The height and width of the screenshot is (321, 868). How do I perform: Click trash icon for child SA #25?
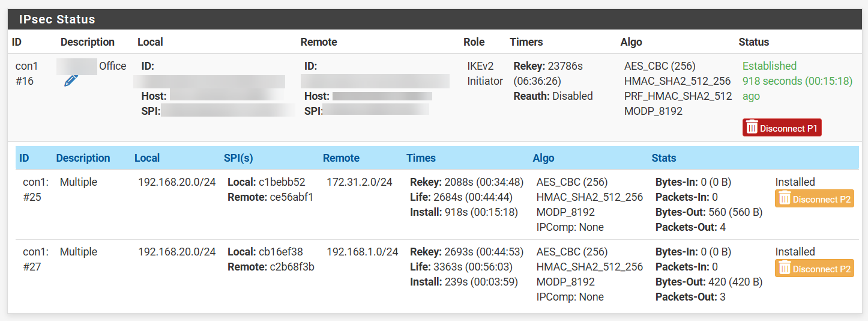click(x=784, y=199)
